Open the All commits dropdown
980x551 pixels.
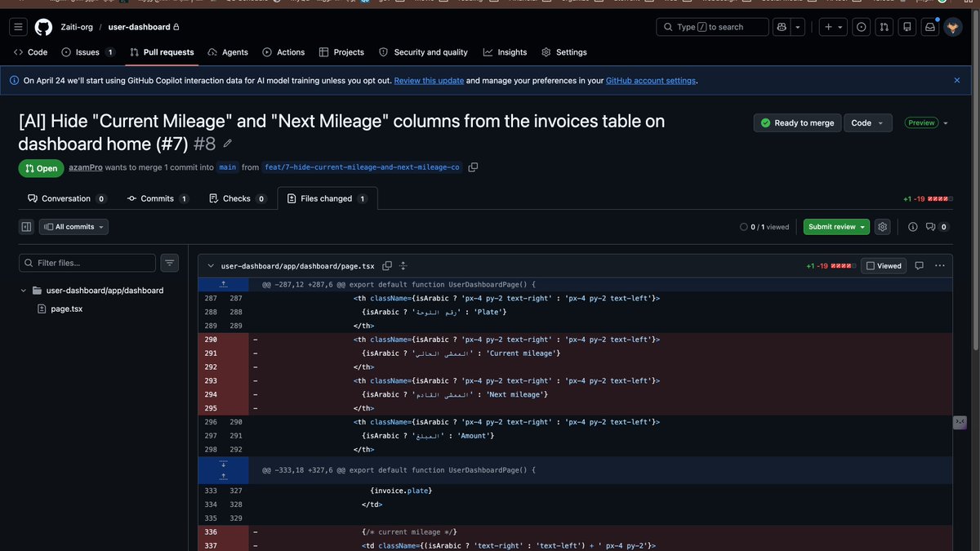pos(73,227)
